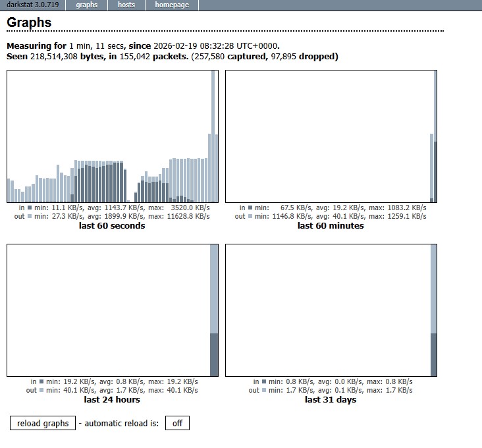
Task: Click the "in" legend square under 24 hours graph
Action: (41, 381)
